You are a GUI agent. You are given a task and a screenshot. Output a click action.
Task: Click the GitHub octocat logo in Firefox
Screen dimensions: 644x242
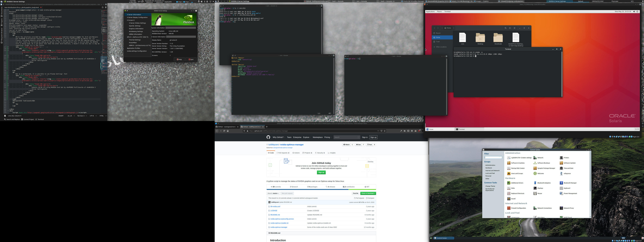click(x=268, y=137)
